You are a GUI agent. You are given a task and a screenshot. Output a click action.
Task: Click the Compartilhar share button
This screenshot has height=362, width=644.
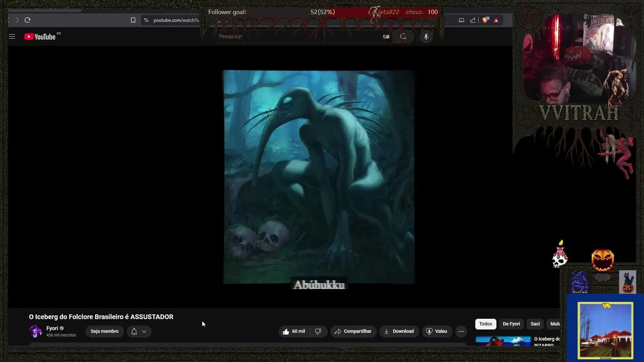click(x=353, y=331)
